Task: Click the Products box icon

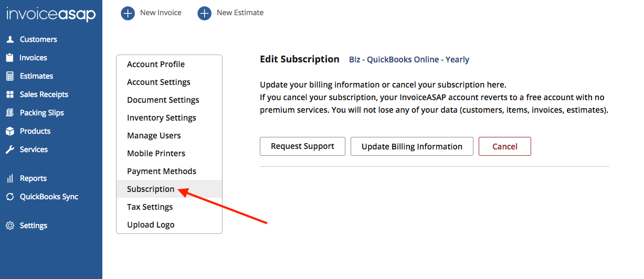Action: pos(9,131)
